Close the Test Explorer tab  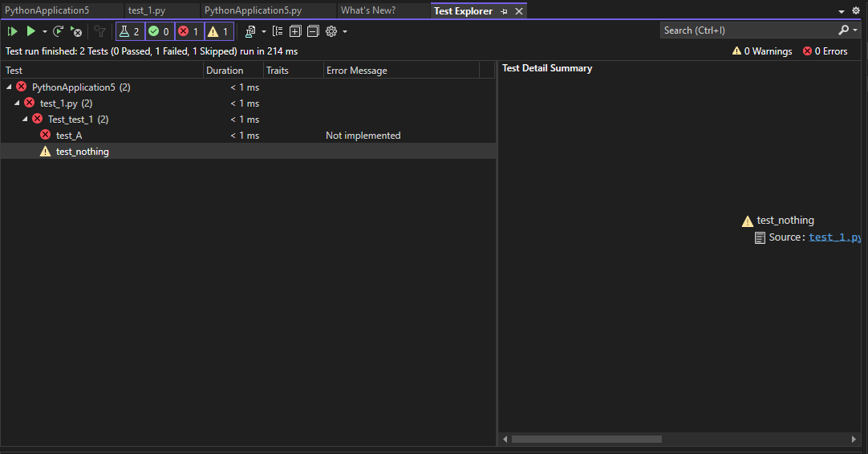519,11
